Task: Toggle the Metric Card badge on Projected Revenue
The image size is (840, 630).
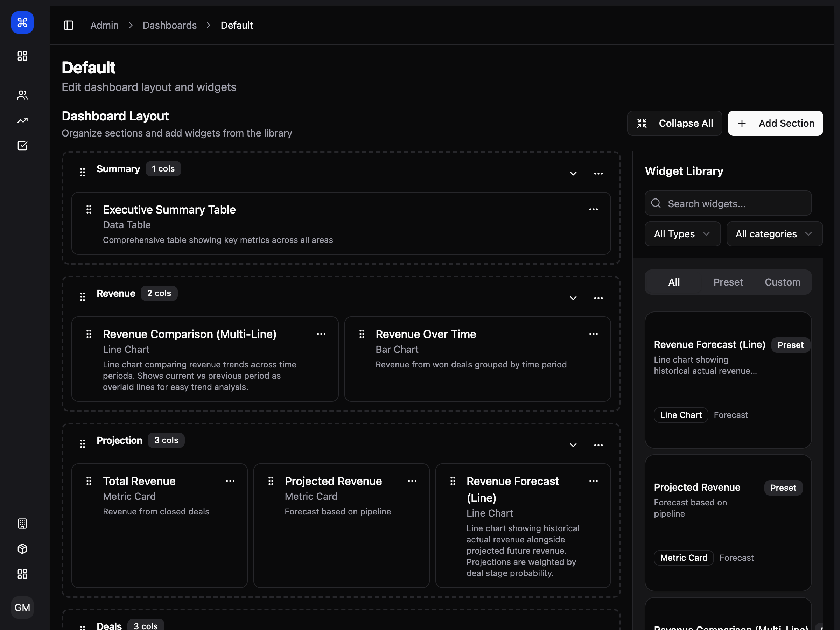Action: tap(684, 558)
